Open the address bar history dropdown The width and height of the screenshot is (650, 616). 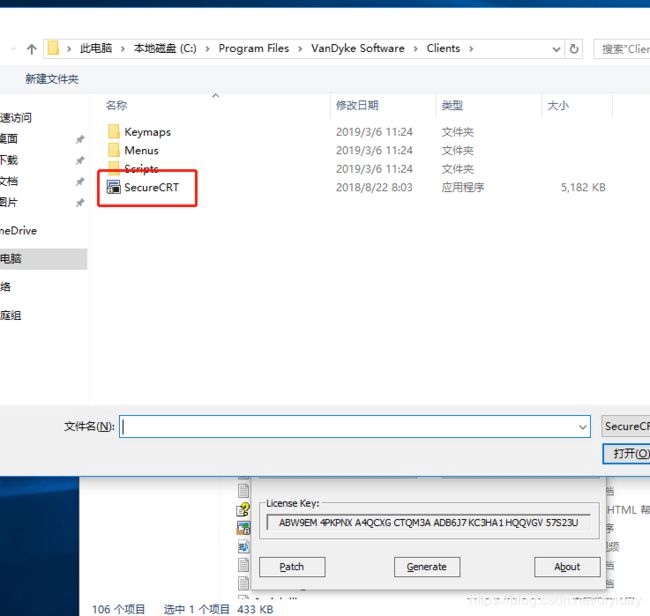556,49
